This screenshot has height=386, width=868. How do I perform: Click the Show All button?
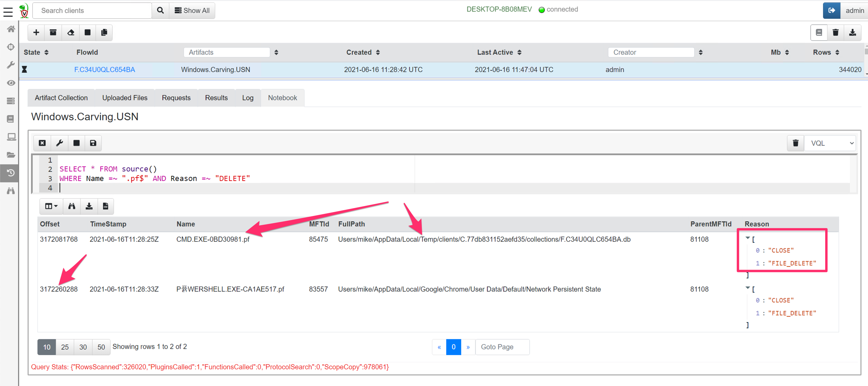(192, 11)
